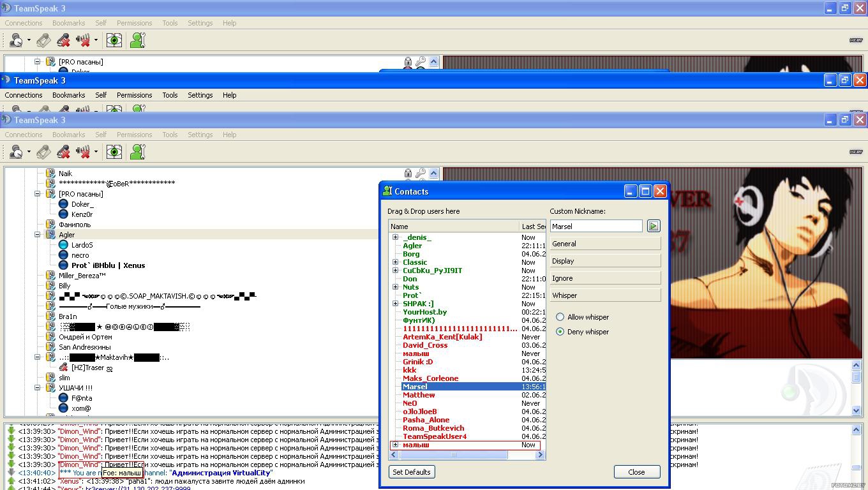Collapse the Display section in Contacts
The image size is (868, 490).
(605, 261)
